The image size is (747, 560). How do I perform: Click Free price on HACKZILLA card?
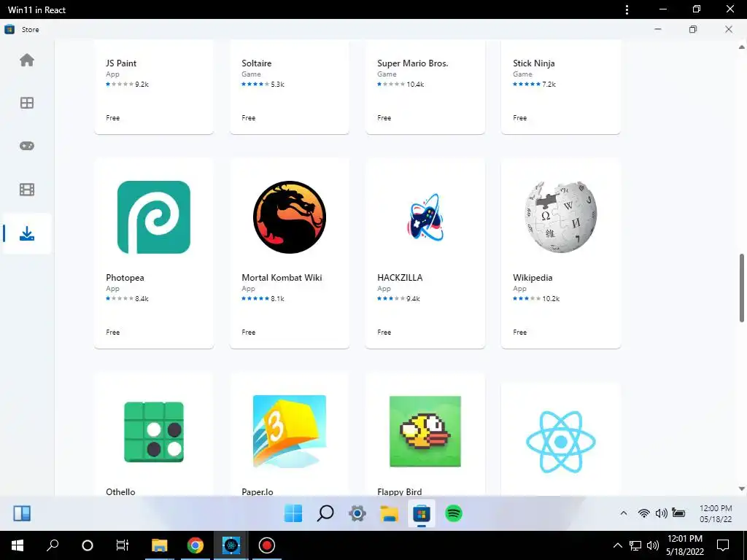click(x=384, y=332)
